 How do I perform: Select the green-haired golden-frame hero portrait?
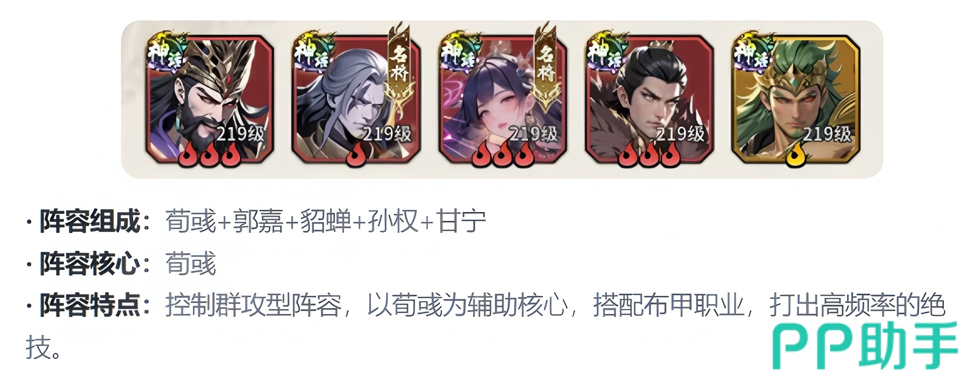(x=796, y=100)
